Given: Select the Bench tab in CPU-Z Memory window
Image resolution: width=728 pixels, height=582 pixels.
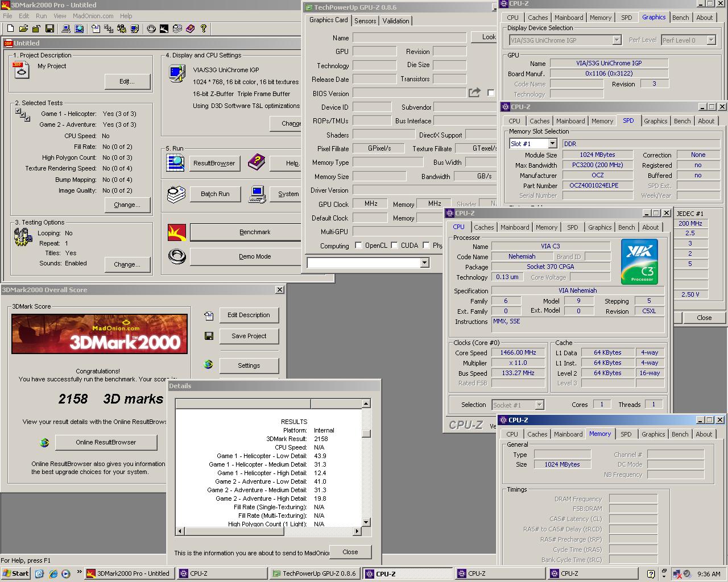Looking at the screenshot, I should pyautogui.click(x=680, y=434).
